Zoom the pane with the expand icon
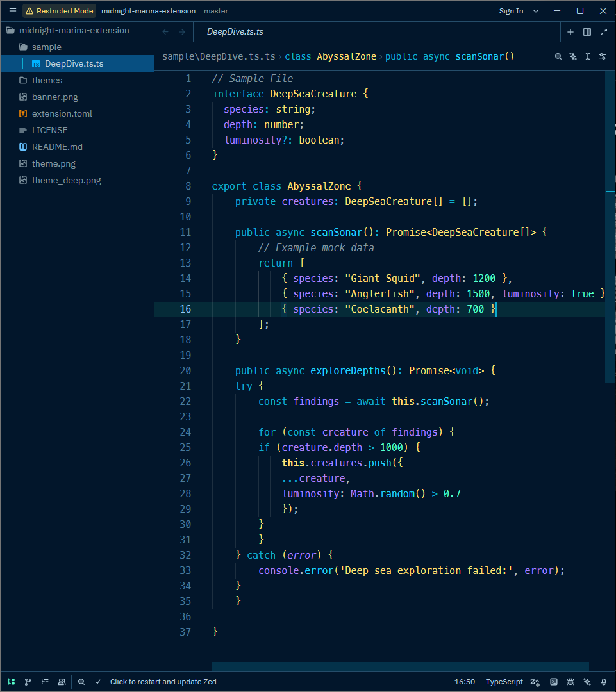Image resolution: width=616 pixels, height=692 pixels. tap(604, 32)
